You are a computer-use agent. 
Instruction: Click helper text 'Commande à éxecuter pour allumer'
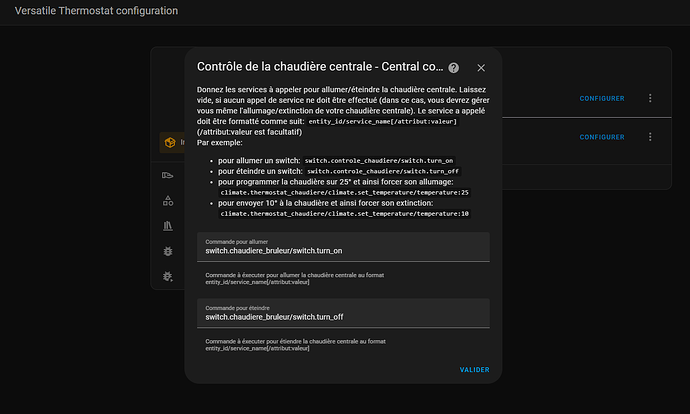coord(294,278)
